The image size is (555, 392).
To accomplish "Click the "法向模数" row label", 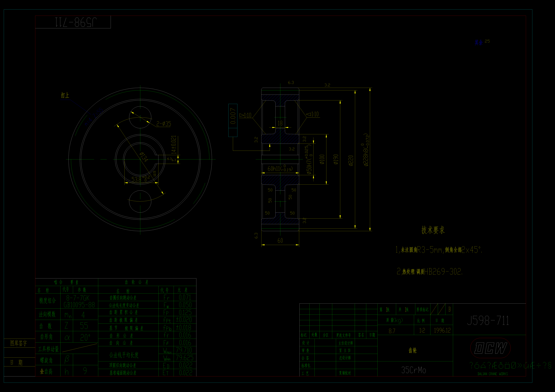I will click(x=47, y=314).
